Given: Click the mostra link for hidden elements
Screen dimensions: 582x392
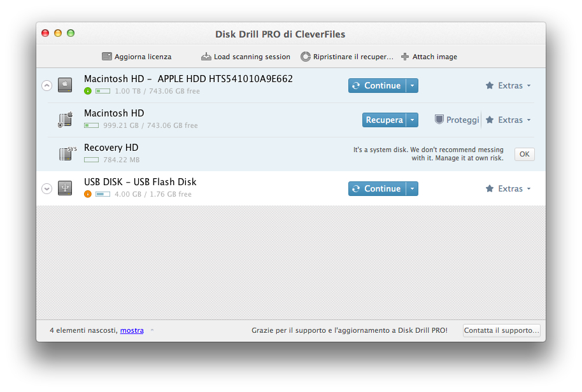Looking at the screenshot, I should [x=131, y=330].
